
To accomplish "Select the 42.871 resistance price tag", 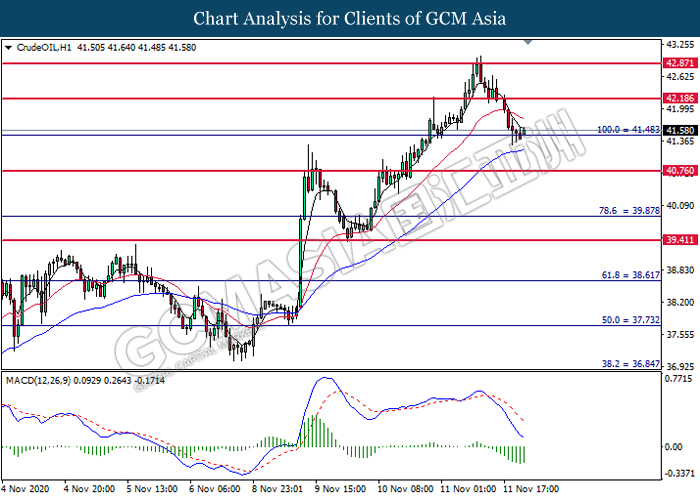I will 680,63.
